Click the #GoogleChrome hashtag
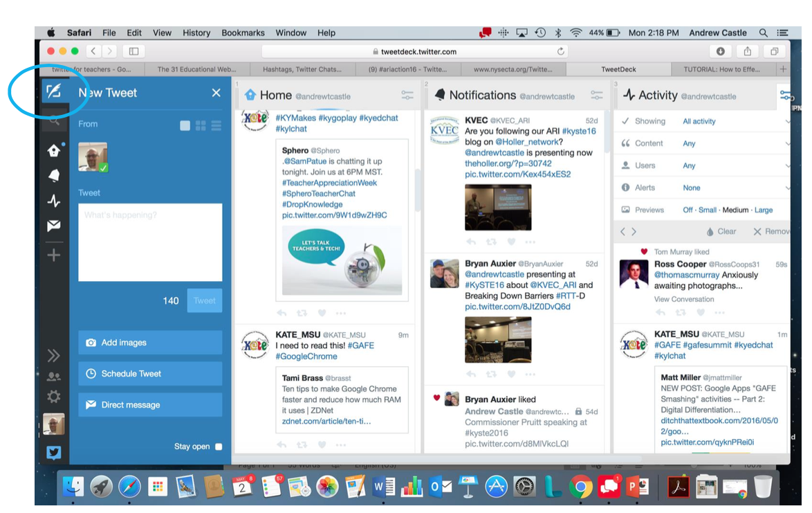 point(306,357)
